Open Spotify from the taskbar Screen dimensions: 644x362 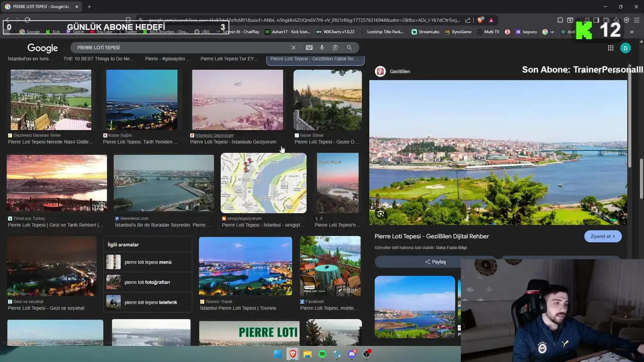[322, 354]
